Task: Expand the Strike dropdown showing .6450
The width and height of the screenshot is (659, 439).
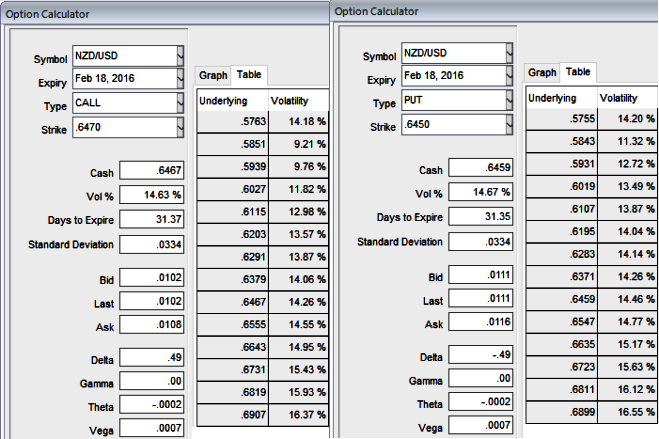Action: coord(509,124)
